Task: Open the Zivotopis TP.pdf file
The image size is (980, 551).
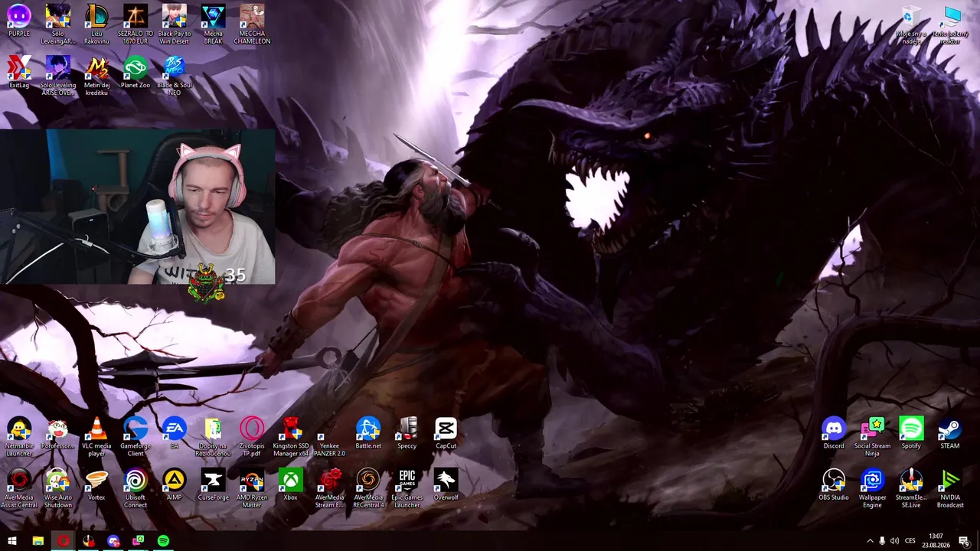Action: [252, 437]
